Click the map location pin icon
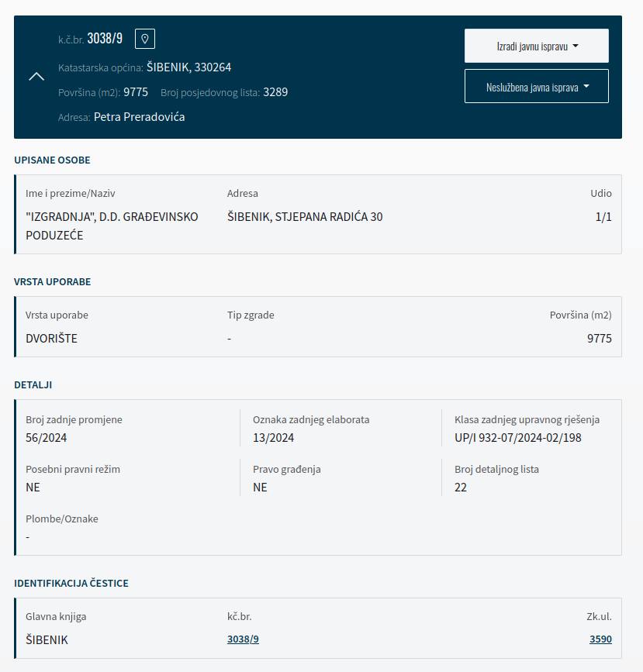The image size is (643, 672). (145, 39)
